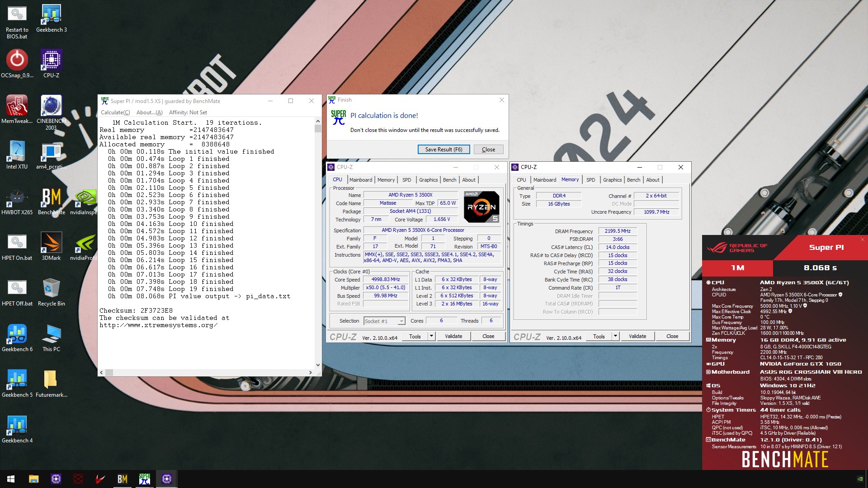Open Socket #1 selection dropdown
The image size is (868, 488).
tap(384, 321)
